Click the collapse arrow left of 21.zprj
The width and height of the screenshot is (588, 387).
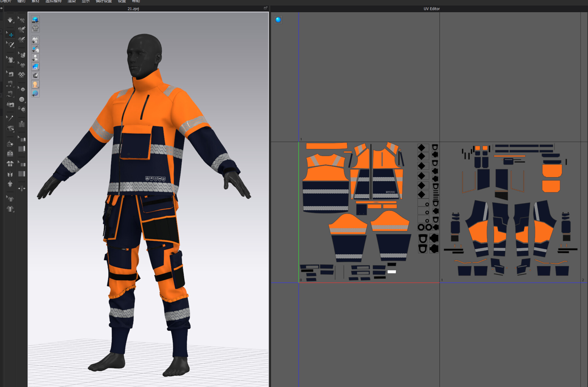2,8
